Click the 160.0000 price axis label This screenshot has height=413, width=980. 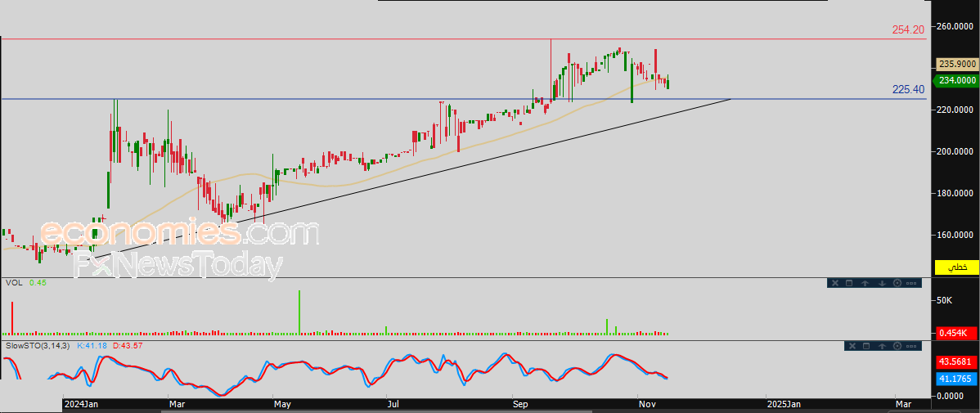[x=955, y=235]
